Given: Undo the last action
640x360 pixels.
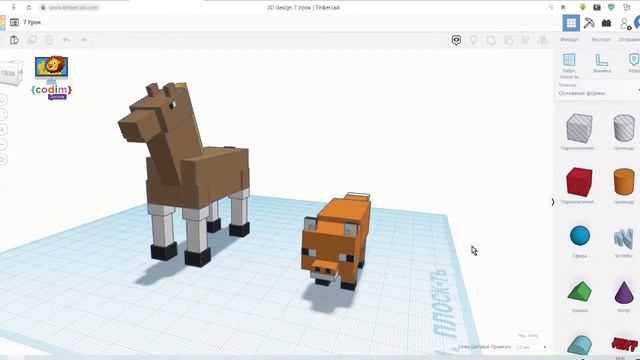Looking at the screenshot, I should coord(66,40).
